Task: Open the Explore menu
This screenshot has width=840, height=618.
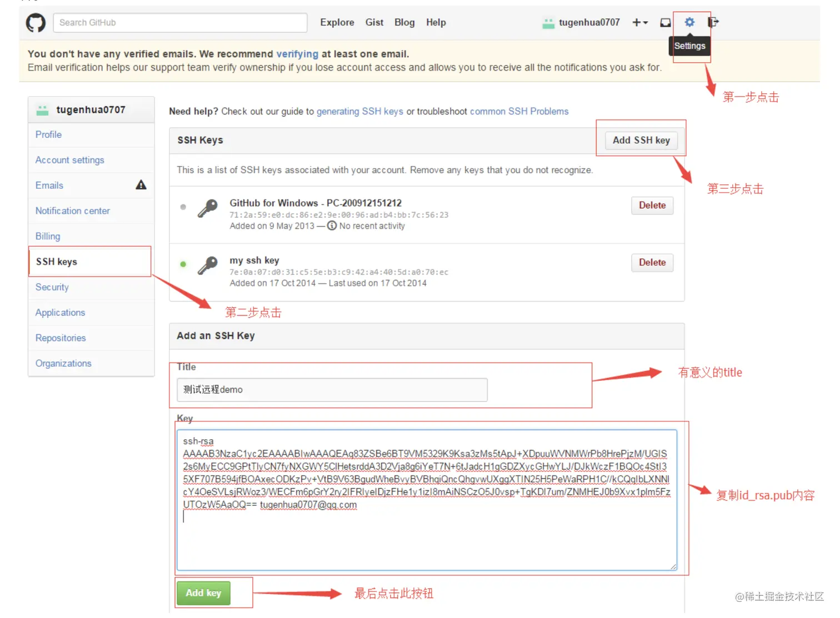Action: [337, 22]
